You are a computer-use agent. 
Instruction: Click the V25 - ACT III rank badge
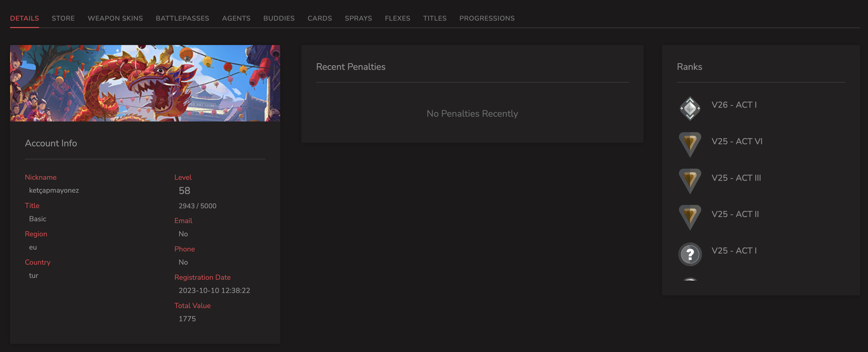point(690,181)
